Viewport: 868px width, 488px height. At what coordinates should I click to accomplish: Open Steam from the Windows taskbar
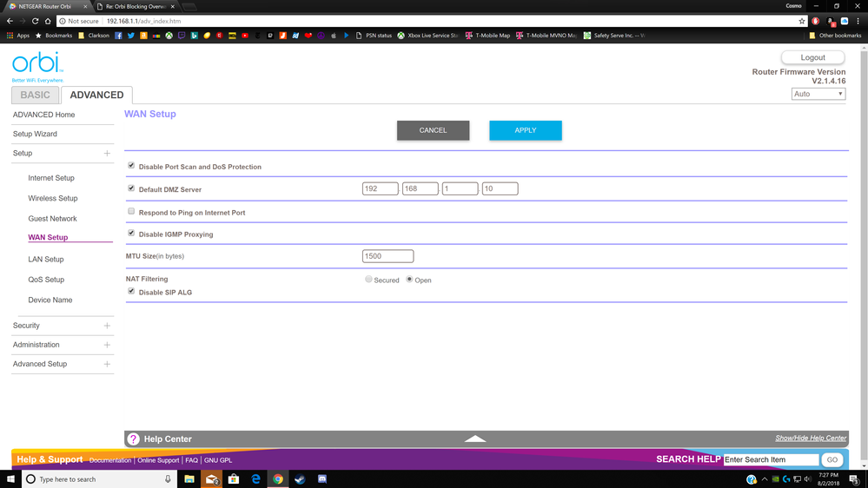click(300, 478)
